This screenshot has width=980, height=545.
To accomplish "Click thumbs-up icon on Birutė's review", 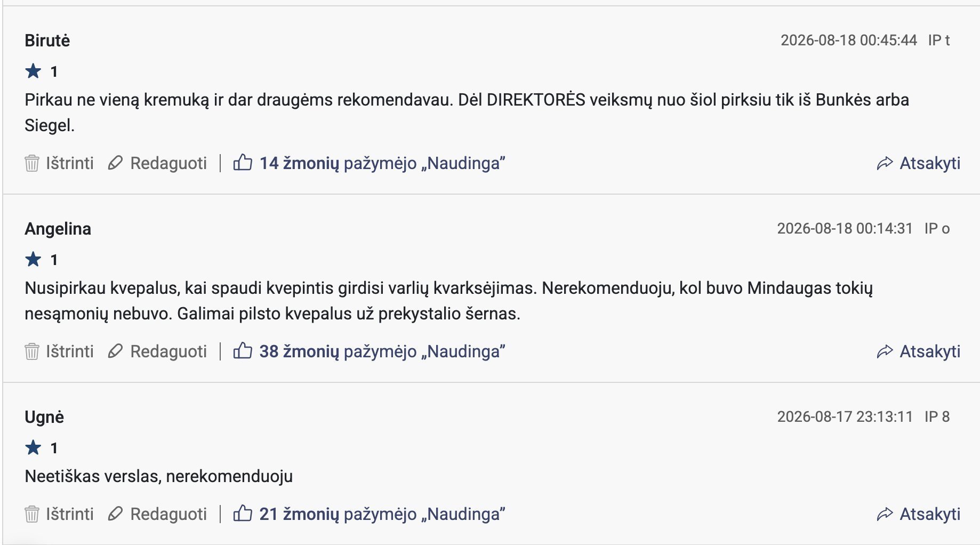I will point(243,162).
